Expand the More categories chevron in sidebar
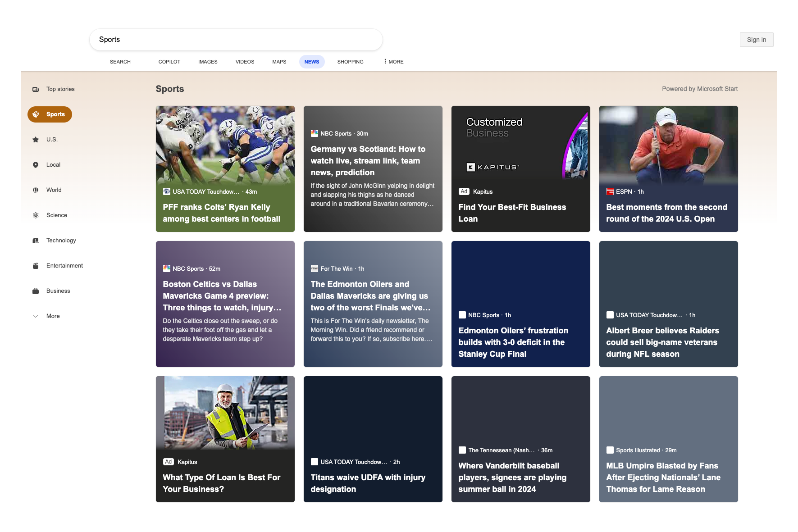Screen dimensions: 798x532 pyautogui.click(x=36, y=316)
